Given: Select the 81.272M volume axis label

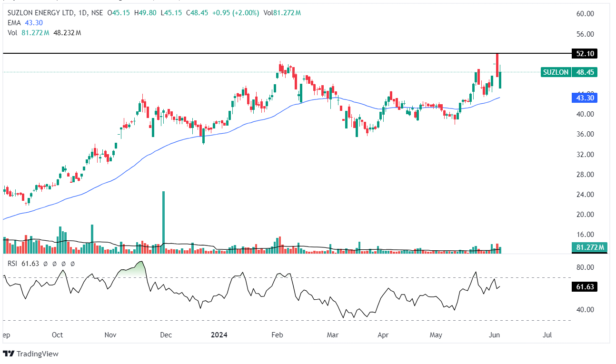Looking at the screenshot, I should click(x=590, y=247).
